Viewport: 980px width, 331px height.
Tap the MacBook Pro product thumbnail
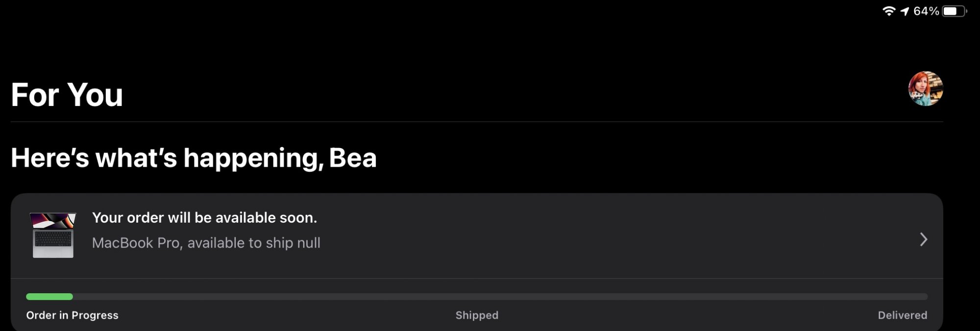point(53,235)
